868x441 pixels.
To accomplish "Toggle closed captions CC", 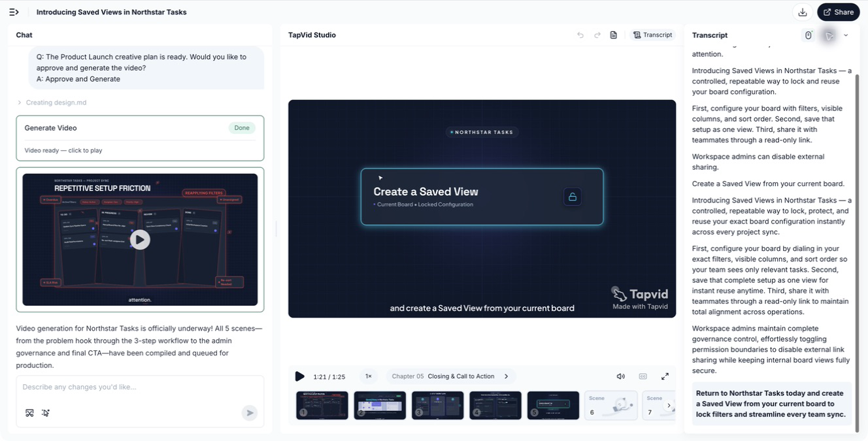I will 643,376.
